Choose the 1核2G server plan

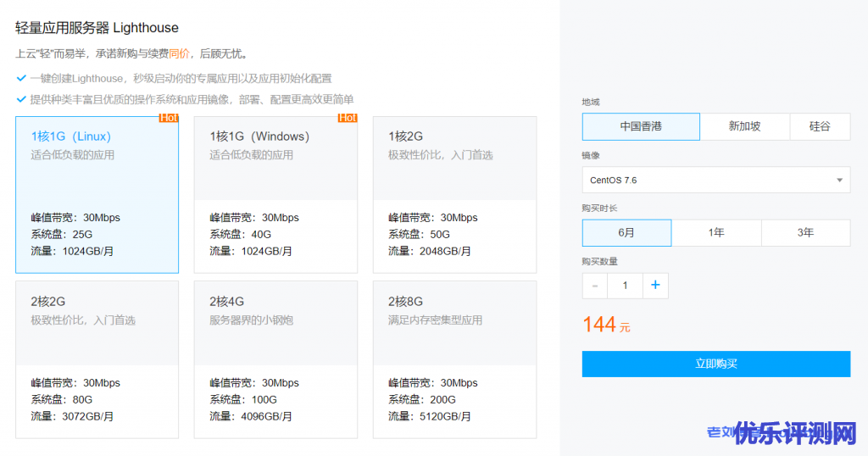[x=454, y=195]
